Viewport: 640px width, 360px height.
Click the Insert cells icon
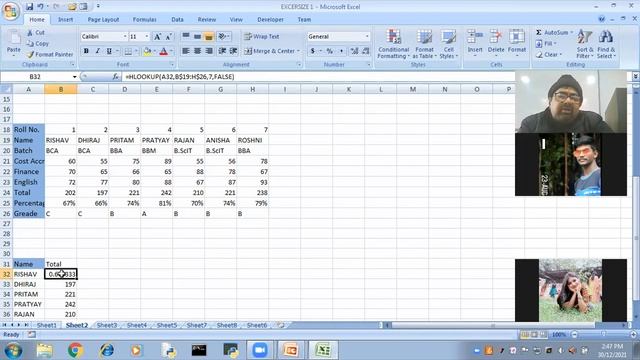pyautogui.click(x=475, y=38)
